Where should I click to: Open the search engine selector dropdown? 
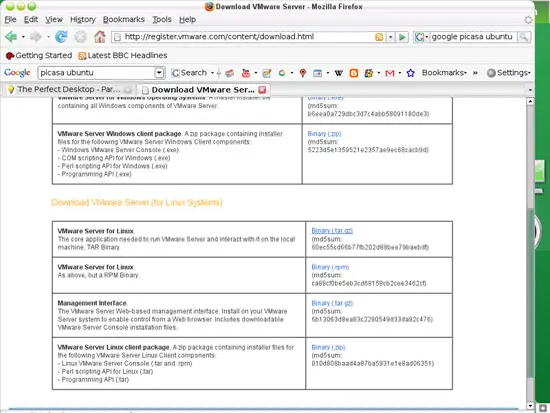tap(421, 37)
